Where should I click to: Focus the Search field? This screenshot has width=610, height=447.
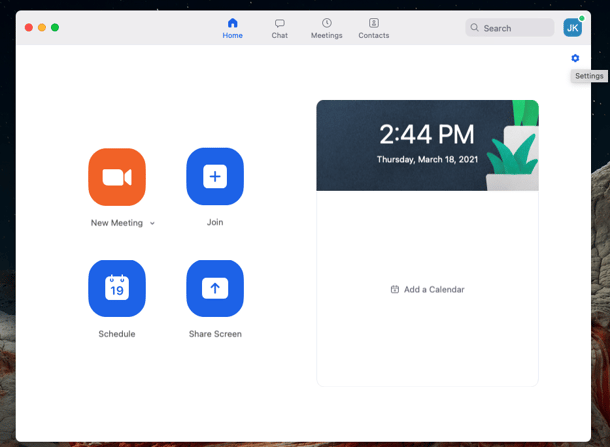(510, 28)
